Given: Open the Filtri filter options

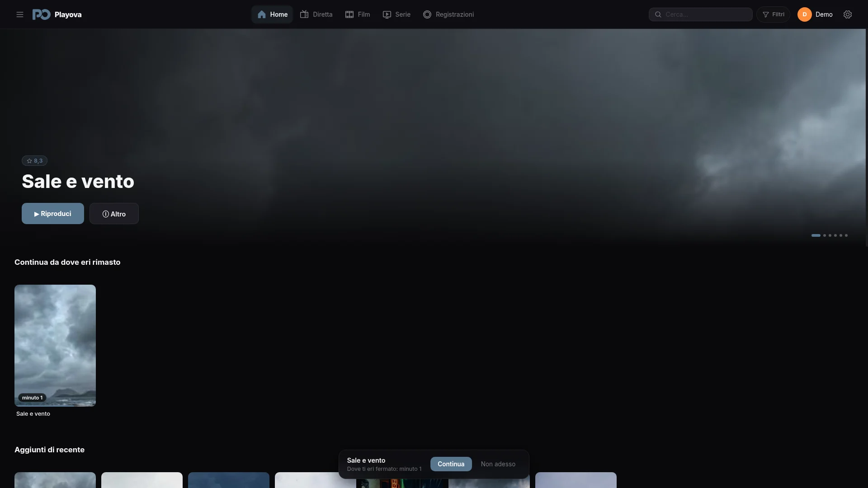Looking at the screenshot, I should click(774, 14).
